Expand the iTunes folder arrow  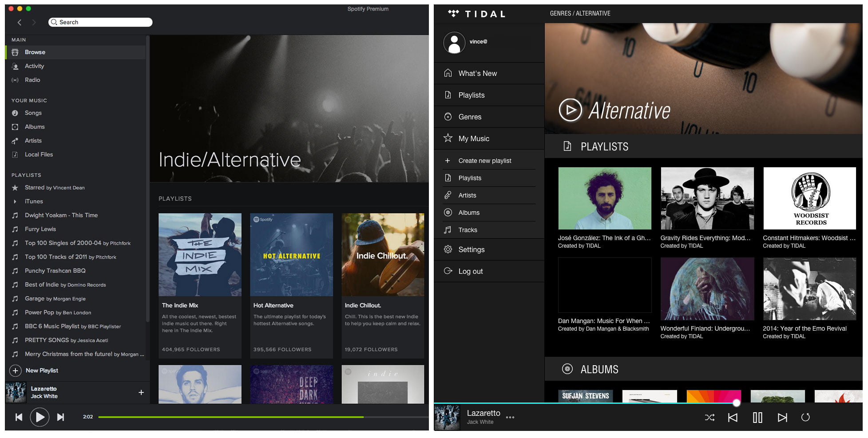coord(15,201)
